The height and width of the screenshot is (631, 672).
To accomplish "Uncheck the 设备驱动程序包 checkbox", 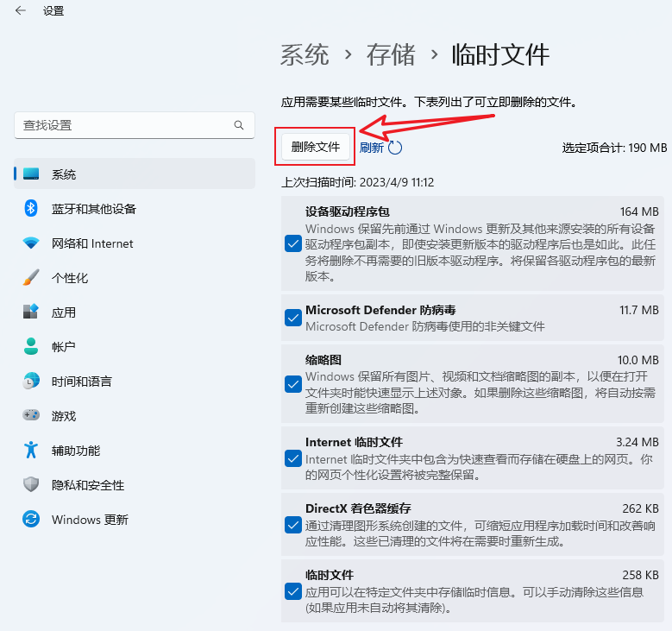I will click(x=292, y=244).
